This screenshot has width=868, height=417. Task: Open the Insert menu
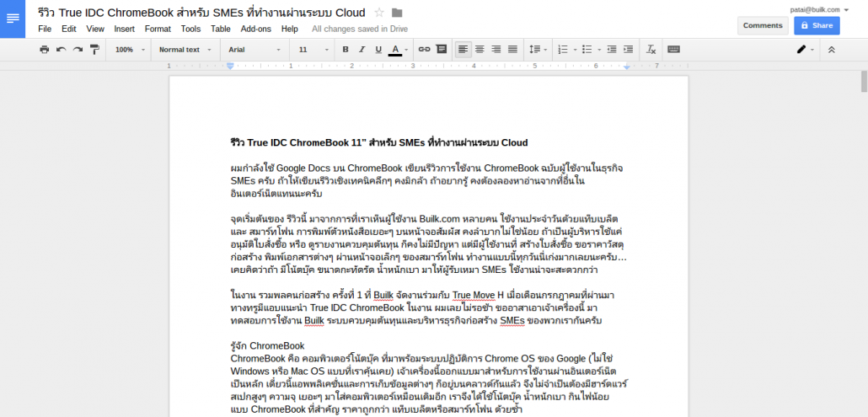point(124,29)
